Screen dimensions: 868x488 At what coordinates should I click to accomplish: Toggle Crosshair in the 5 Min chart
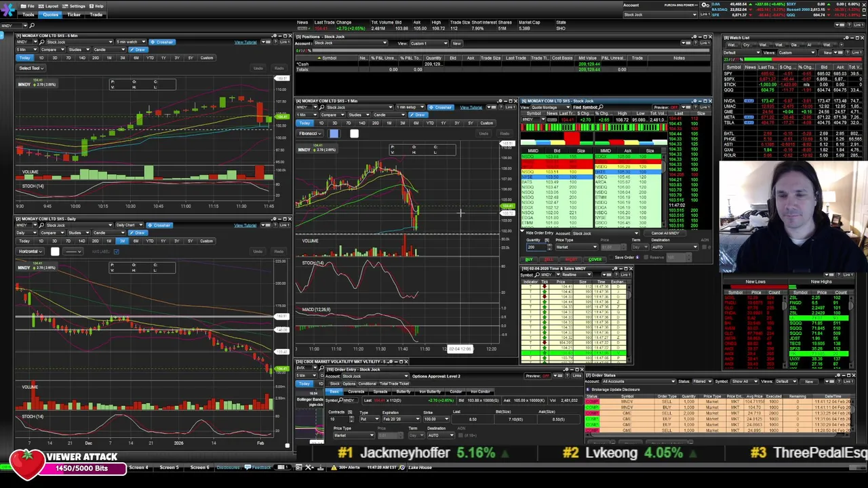click(x=162, y=42)
